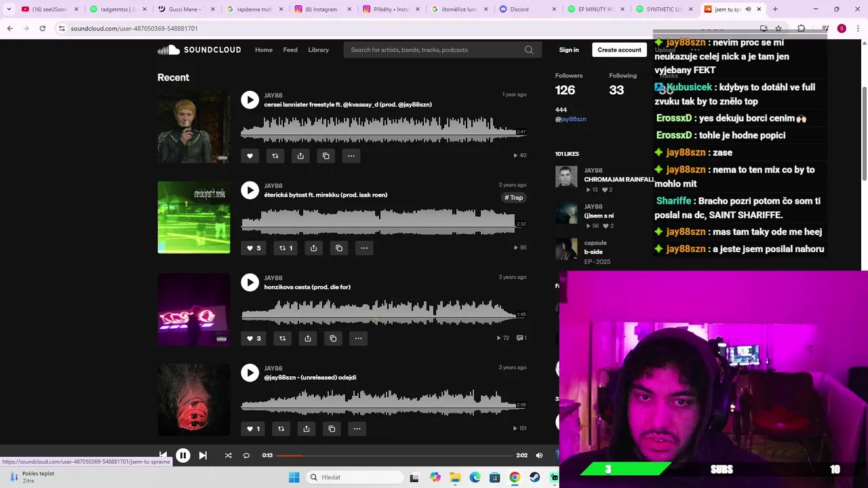Play the honzikova cesta track

pyautogui.click(x=250, y=282)
